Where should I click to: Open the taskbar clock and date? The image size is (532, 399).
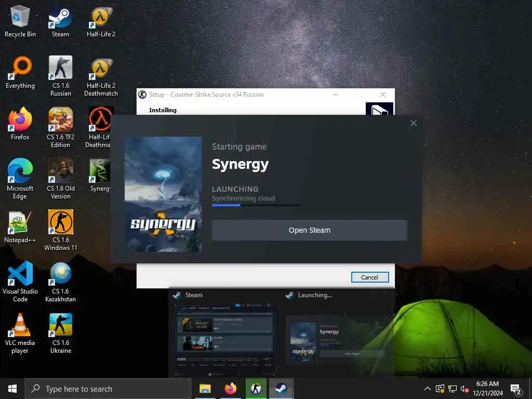coord(487,389)
